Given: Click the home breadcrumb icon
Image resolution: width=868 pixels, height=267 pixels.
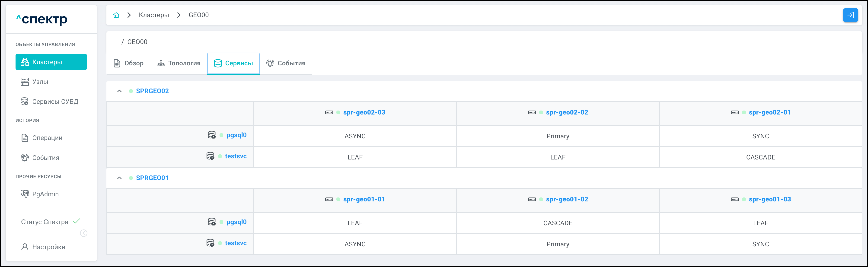Looking at the screenshot, I should [x=116, y=15].
